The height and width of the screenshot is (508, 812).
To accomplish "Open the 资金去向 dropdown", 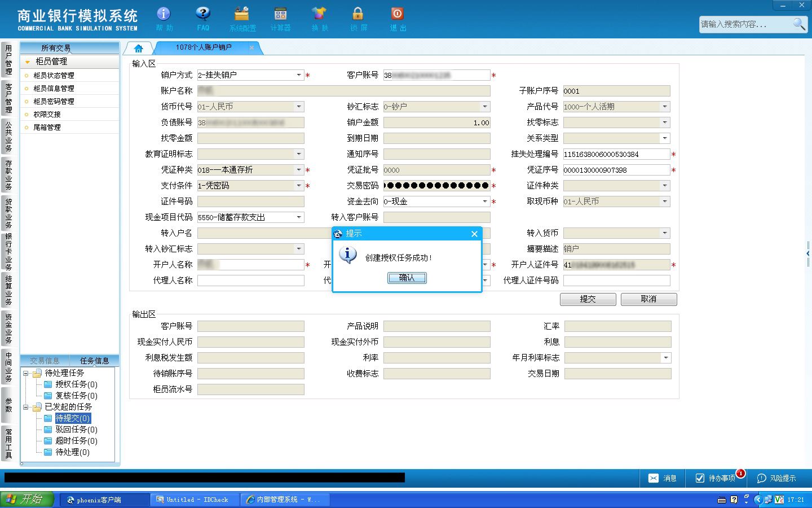I will 485,202.
